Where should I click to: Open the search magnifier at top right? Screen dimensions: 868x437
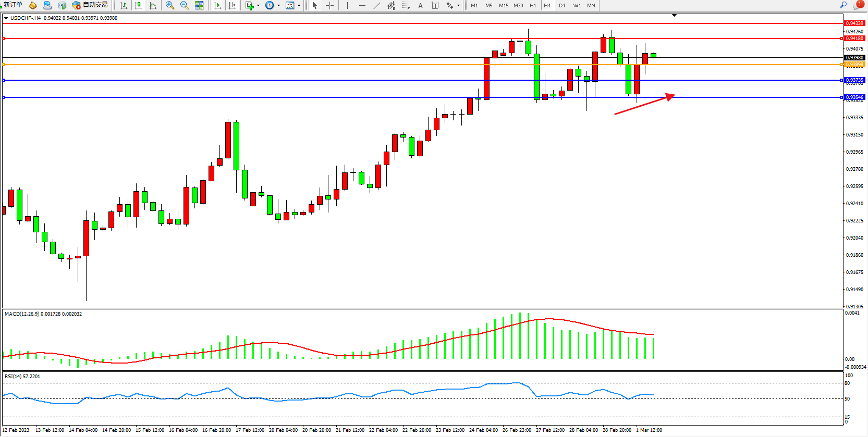click(x=843, y=5)
